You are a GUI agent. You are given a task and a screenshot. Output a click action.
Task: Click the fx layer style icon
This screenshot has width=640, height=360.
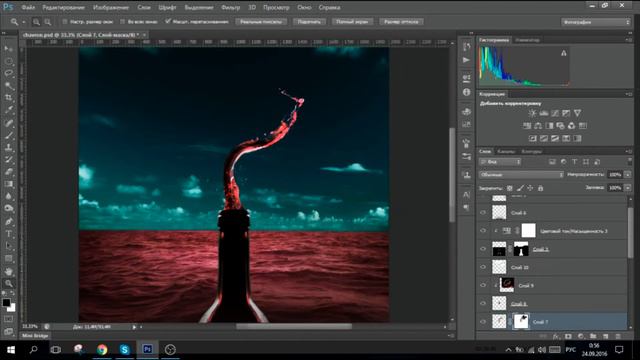[556, 336]
